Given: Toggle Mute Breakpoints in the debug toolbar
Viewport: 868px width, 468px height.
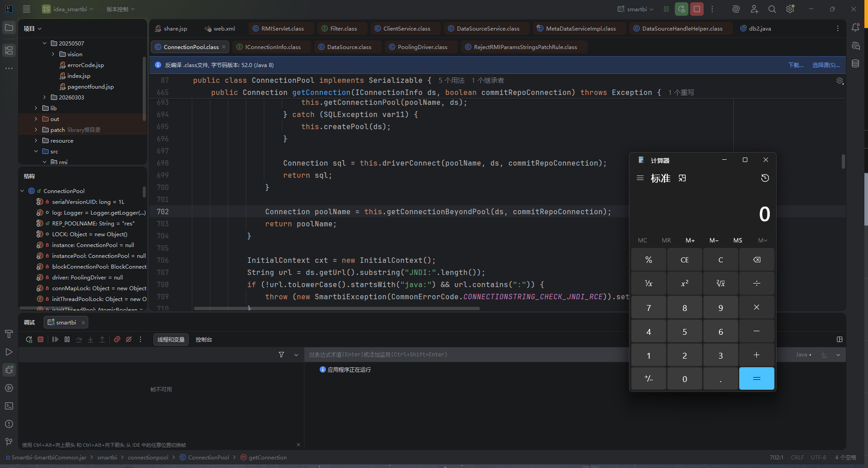Looking at the screenshot, I should point(129,339).
